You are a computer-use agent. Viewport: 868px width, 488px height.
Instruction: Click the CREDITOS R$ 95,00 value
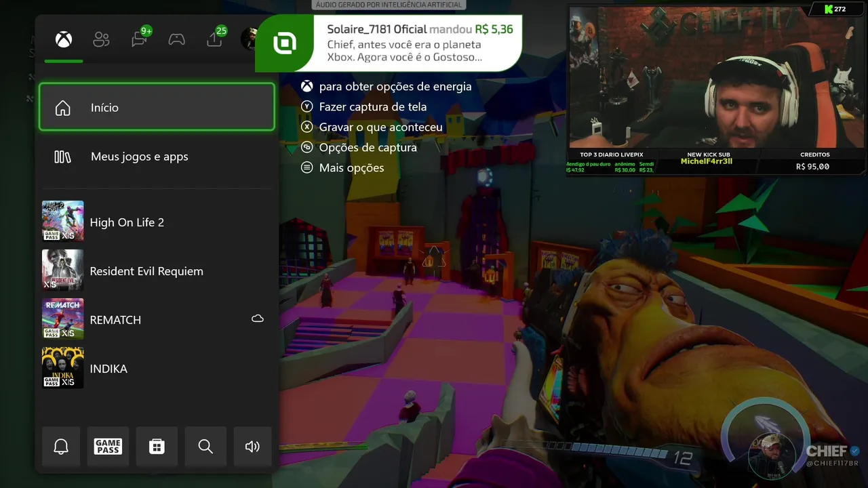(x=813, y=167)
